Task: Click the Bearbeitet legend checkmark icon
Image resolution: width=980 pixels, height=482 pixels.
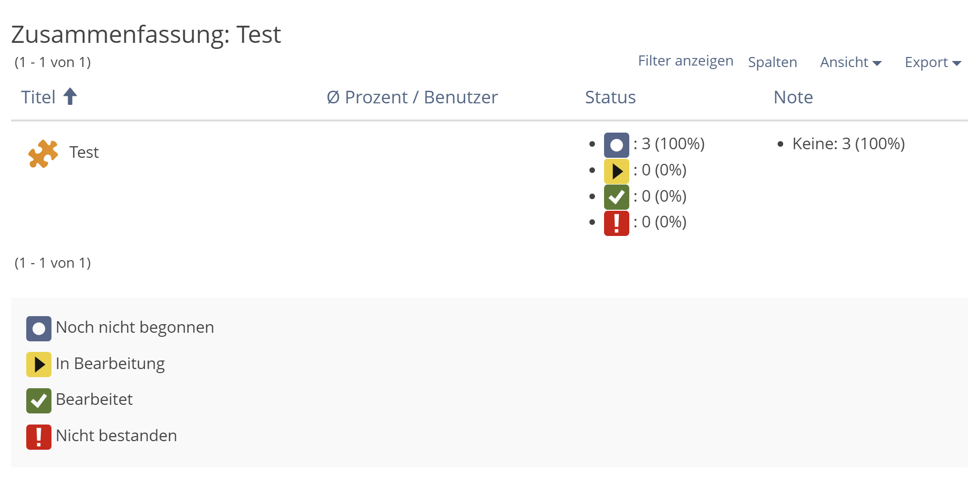Action: pos(39,401)
